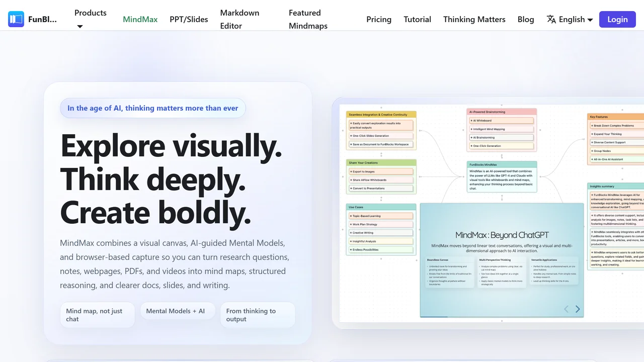Click the 'Share AIFlow Whiteboards' node
This screenshot has width=644, height=362.
(x=381, y=180)
